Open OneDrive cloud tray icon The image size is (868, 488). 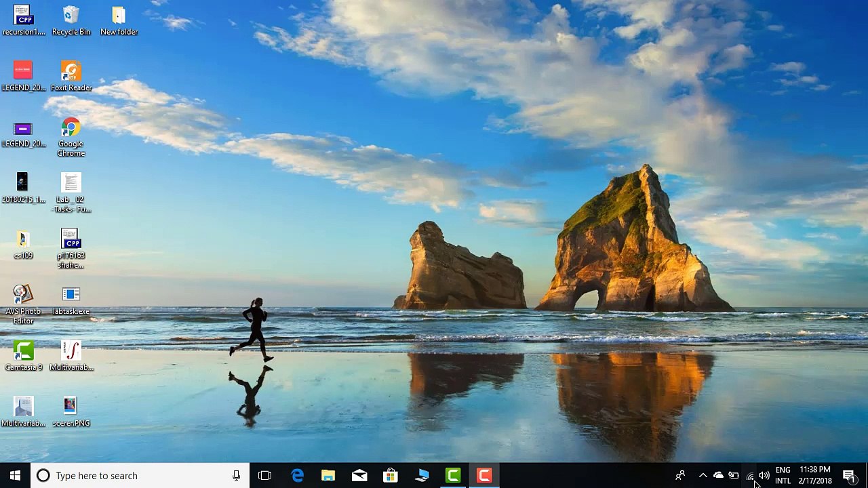pos(718,476)
